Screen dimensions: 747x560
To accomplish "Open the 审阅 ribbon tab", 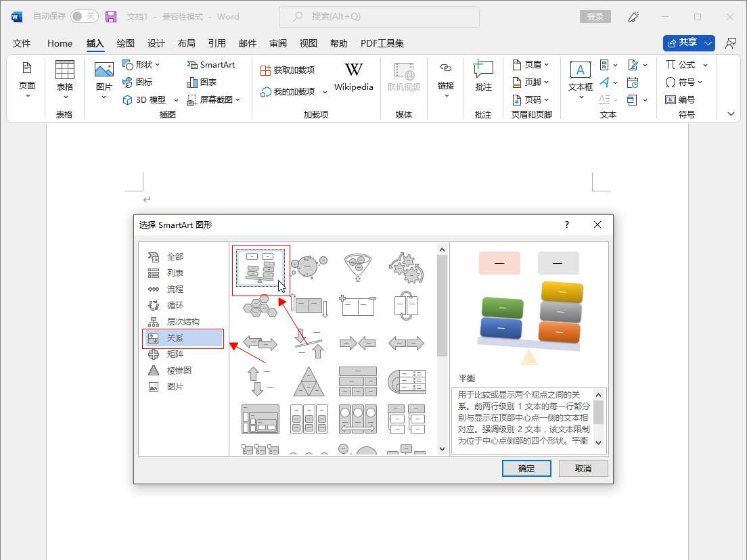I will pyautogui.click(x=277, y=43).
